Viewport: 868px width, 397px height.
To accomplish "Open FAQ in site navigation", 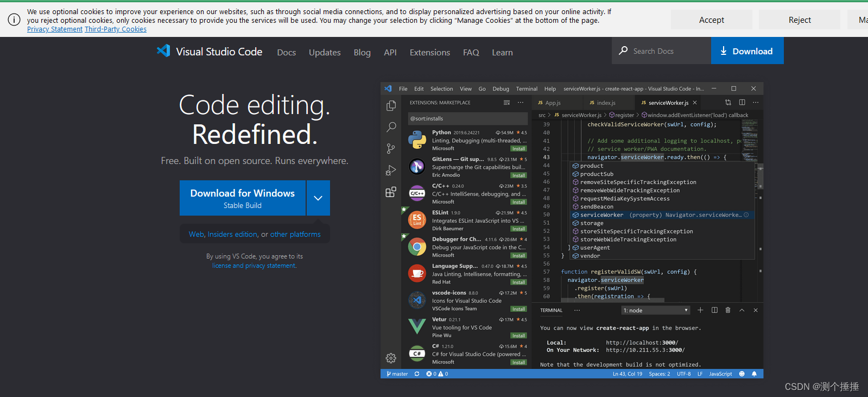I will [x=471, y=52].
